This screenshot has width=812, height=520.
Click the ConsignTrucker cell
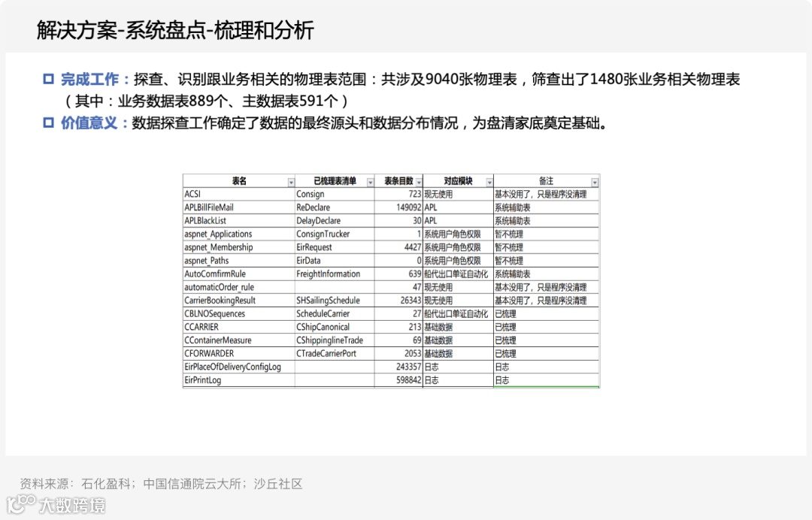[x=335, y=234]
